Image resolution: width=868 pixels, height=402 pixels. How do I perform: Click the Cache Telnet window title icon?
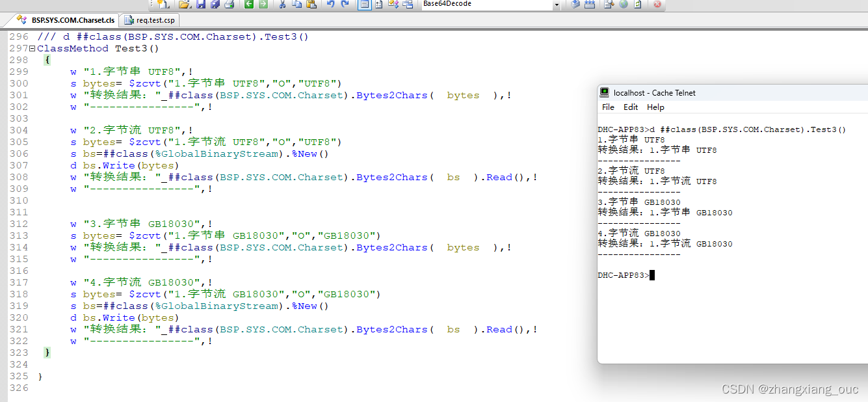605,92
